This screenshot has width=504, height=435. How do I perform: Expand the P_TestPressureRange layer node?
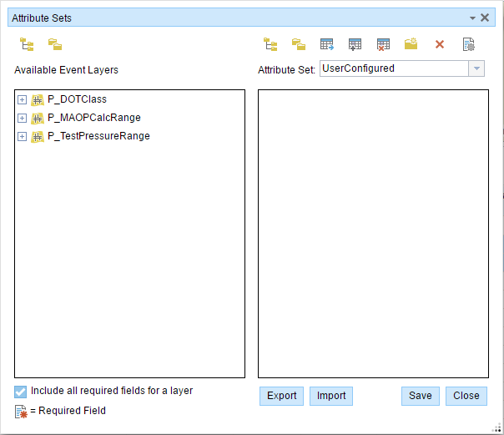[23, 137]
